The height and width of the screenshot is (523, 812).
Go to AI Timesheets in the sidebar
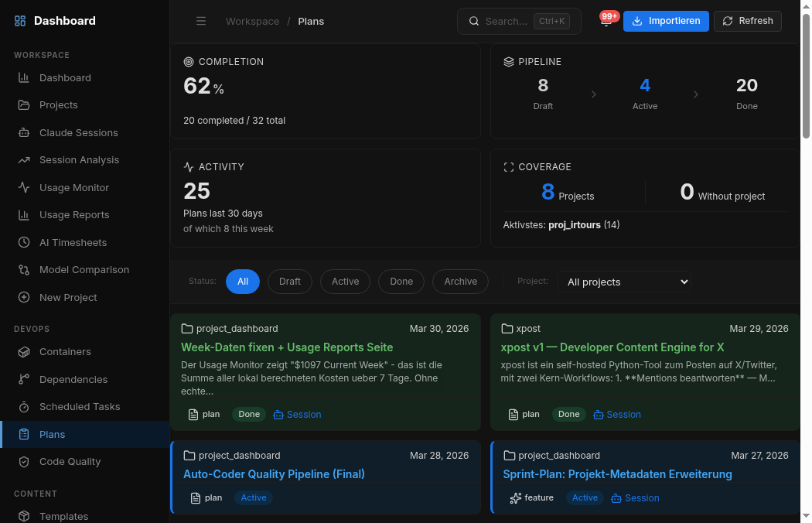point(73,242)
